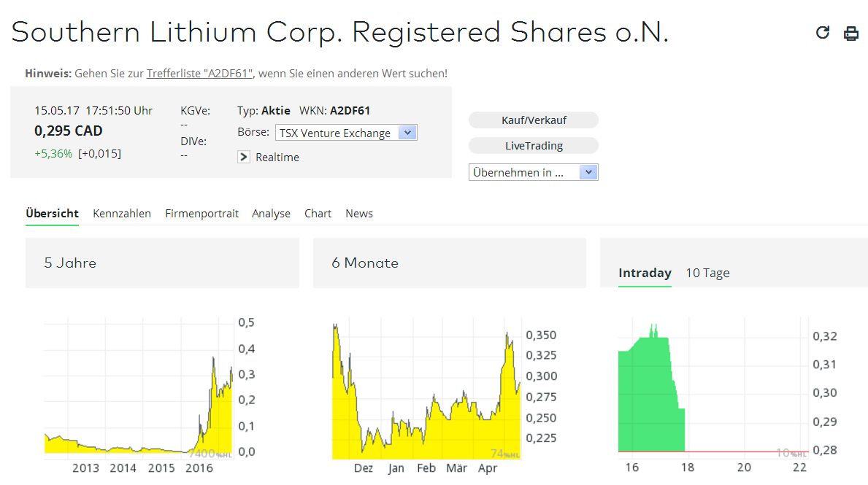868x485 pixels.
Task: Click the refresh icon top right
Action: pyautogui.click(x=822, y=32)
